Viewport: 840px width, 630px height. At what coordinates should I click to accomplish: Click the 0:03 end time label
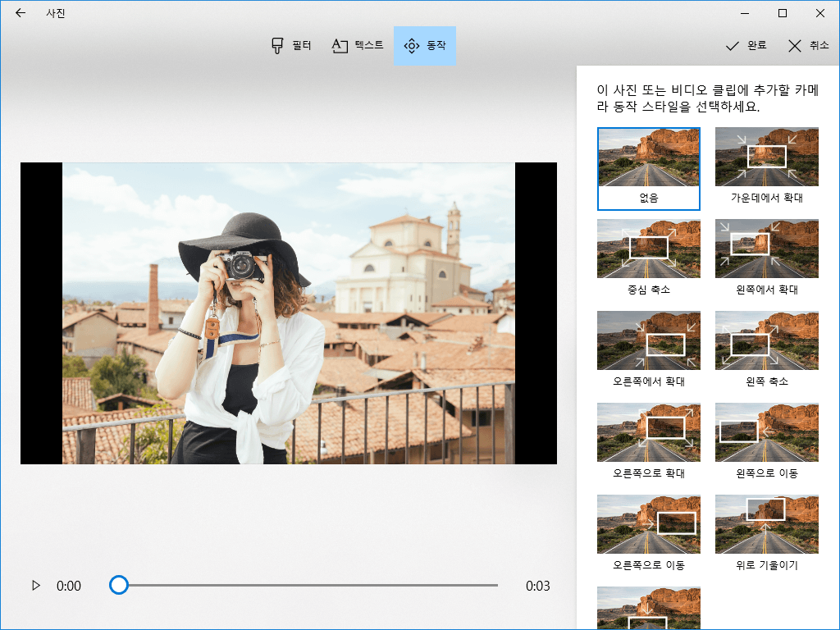tap(537, 586)
